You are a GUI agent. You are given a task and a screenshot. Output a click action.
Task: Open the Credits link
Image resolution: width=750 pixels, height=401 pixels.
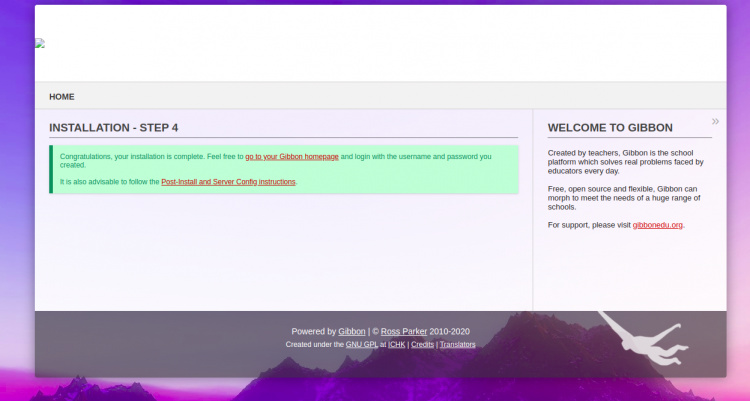click(x=422, y=344)
